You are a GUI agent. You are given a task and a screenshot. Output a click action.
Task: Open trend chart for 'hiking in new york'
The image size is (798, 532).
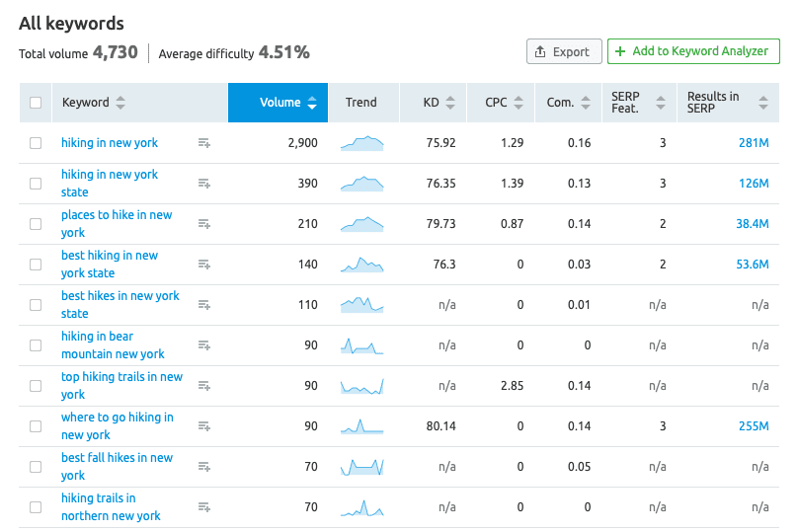coord(361,143)
